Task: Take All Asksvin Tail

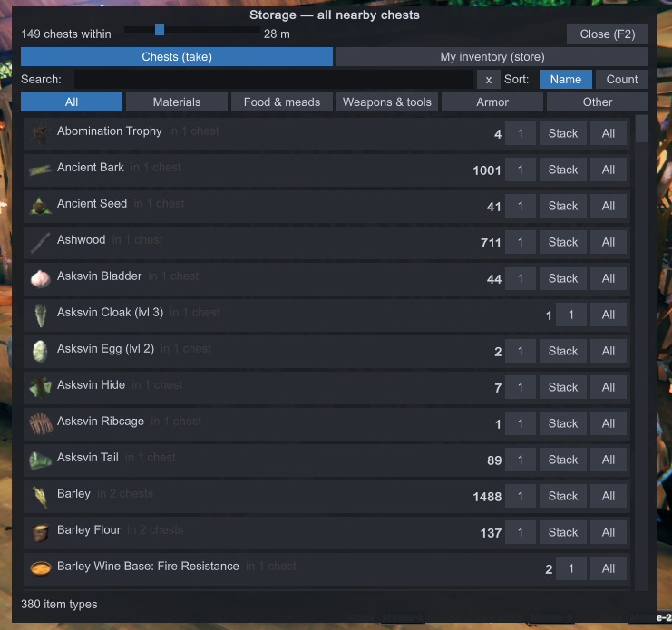Action: (x=609, y=460)
